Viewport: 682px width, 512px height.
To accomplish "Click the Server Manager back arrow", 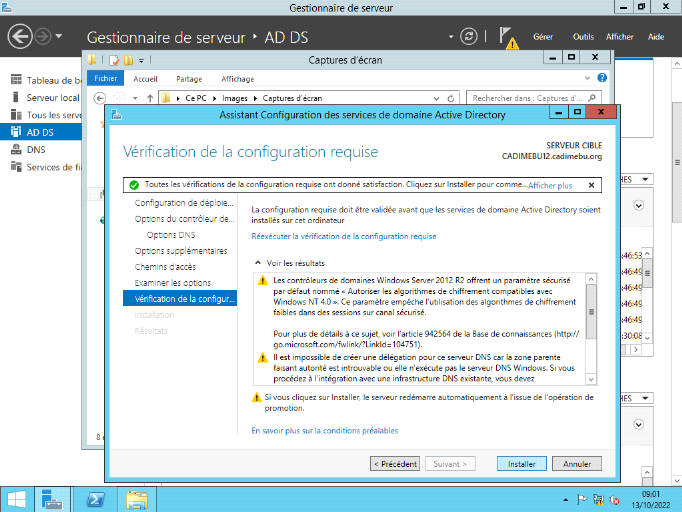I will point(20,36).
